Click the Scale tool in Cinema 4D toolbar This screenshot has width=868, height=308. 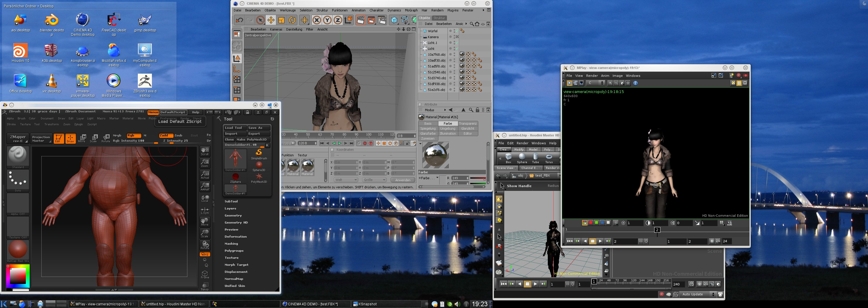pos(281,20)
